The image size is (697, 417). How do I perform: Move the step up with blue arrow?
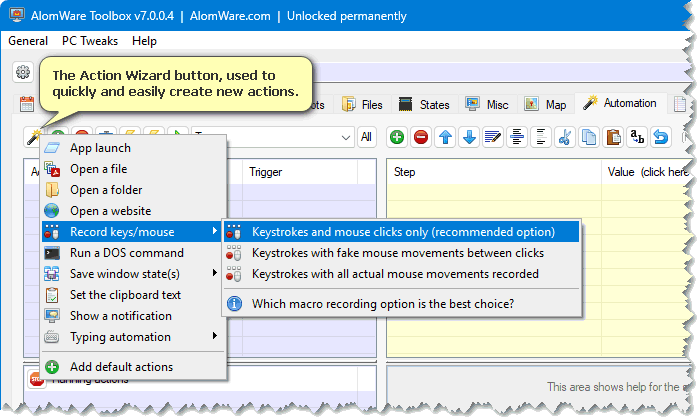(x=445, y=137)
